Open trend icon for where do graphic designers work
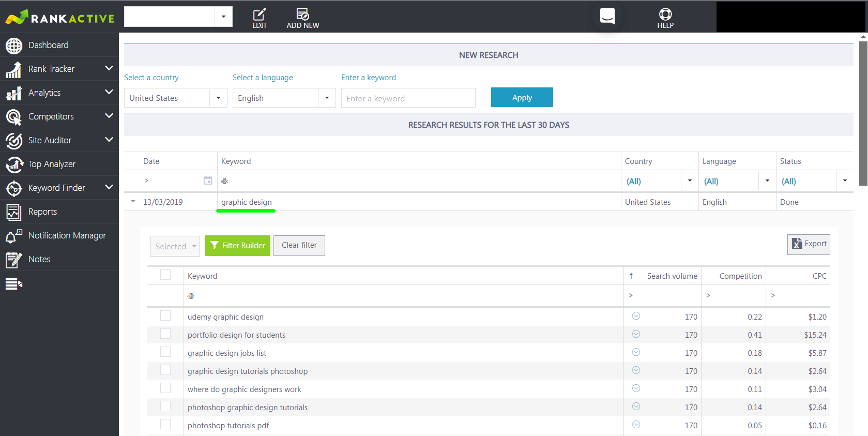 pos(636,388)
